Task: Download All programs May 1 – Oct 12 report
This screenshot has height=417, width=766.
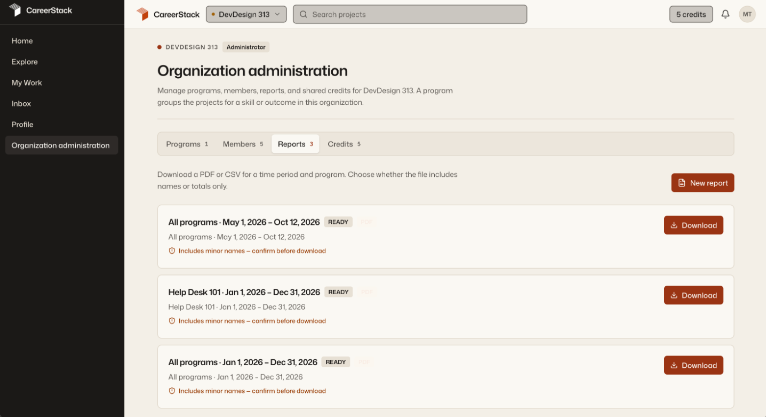Action: point(693,225)
